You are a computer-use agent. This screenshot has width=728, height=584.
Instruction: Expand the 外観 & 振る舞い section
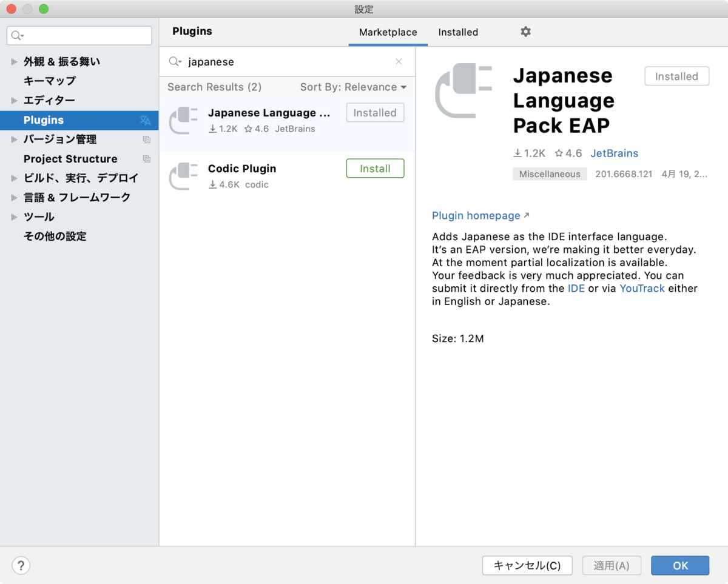(x=15, y=62)
